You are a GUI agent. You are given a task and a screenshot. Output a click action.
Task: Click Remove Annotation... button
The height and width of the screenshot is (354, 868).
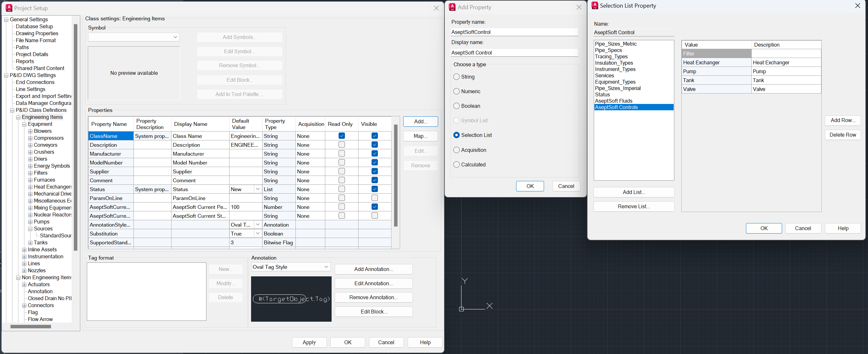374,297
